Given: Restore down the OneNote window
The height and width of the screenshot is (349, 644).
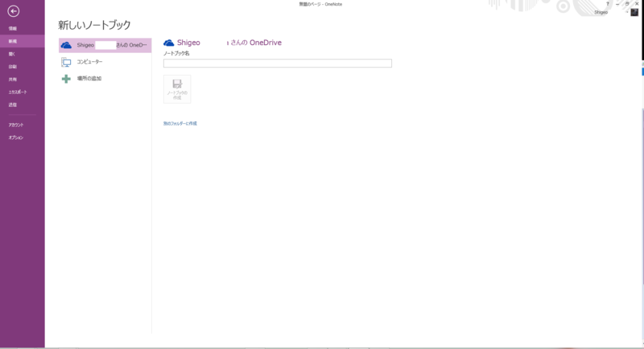Looking at the screenshot, I should (627, 4).
